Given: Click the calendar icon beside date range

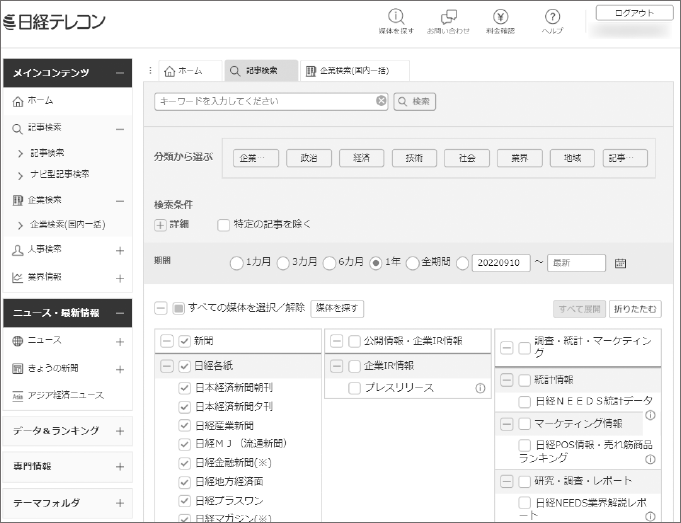Looking at the screenshot, I should point(620,263).
